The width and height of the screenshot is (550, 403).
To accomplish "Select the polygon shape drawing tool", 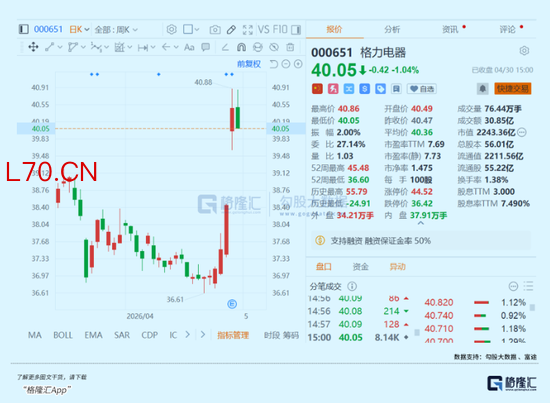I will coord(73,47).
